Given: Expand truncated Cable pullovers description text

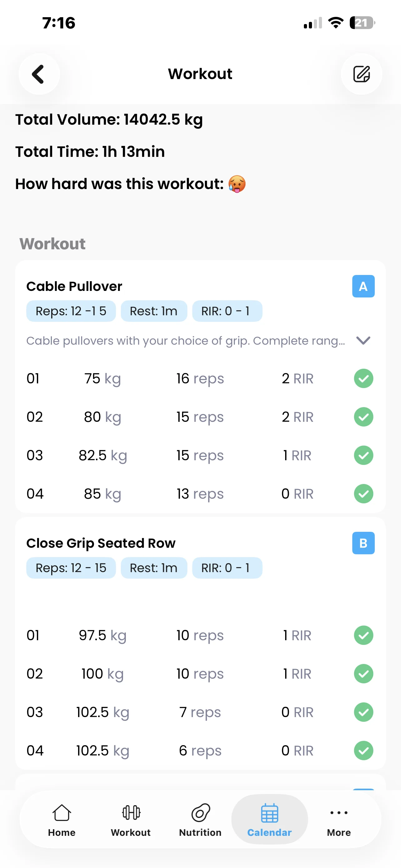Looking at the screenshot, I should click(186, 341).
